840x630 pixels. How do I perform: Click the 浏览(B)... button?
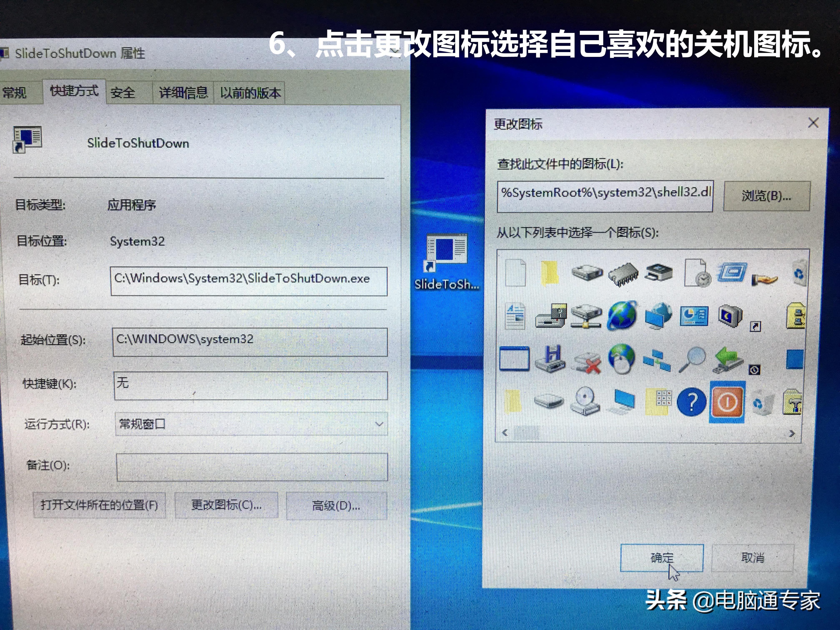tap(767, 196)
